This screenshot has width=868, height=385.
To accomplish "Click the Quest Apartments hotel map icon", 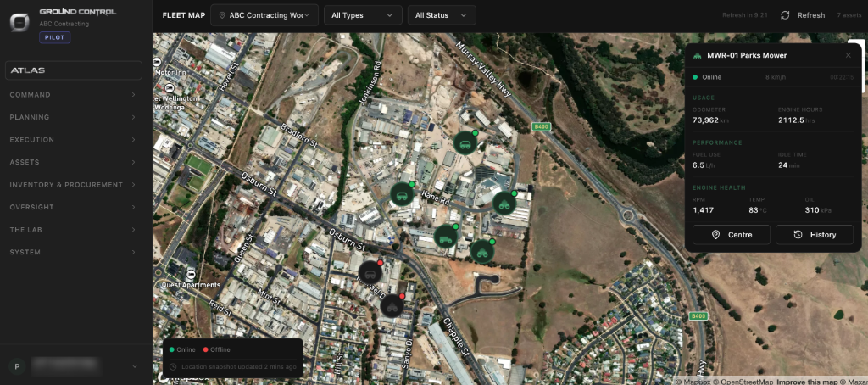I will (191, 274).
